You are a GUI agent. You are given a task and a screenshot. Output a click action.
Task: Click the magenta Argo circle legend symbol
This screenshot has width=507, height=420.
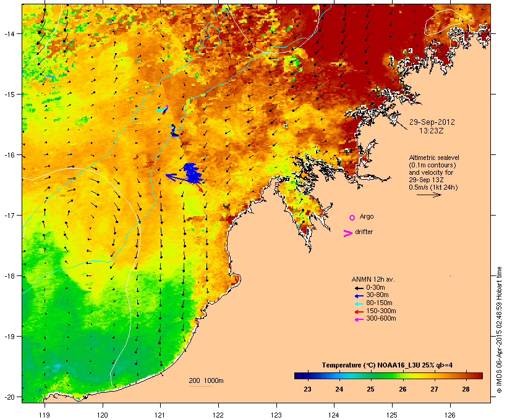352,218
